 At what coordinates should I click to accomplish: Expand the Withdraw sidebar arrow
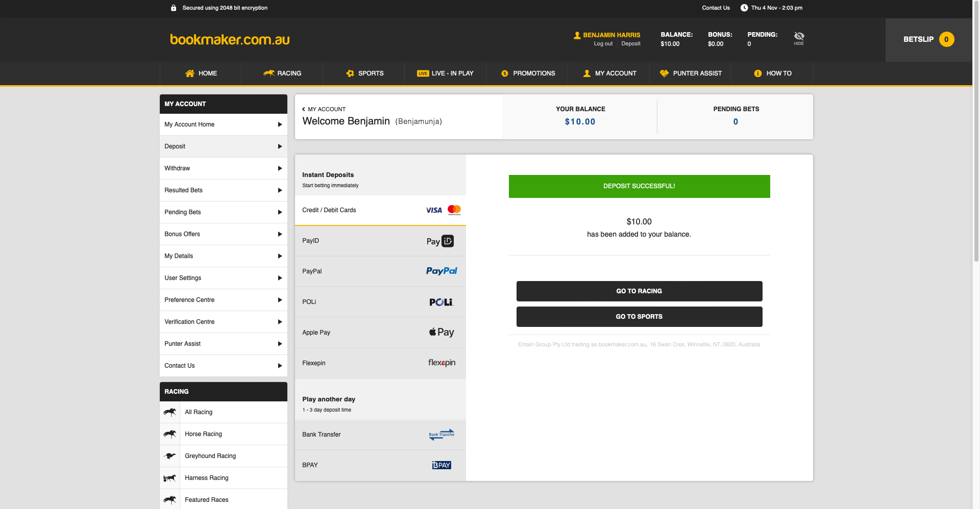tap(280, 168)
